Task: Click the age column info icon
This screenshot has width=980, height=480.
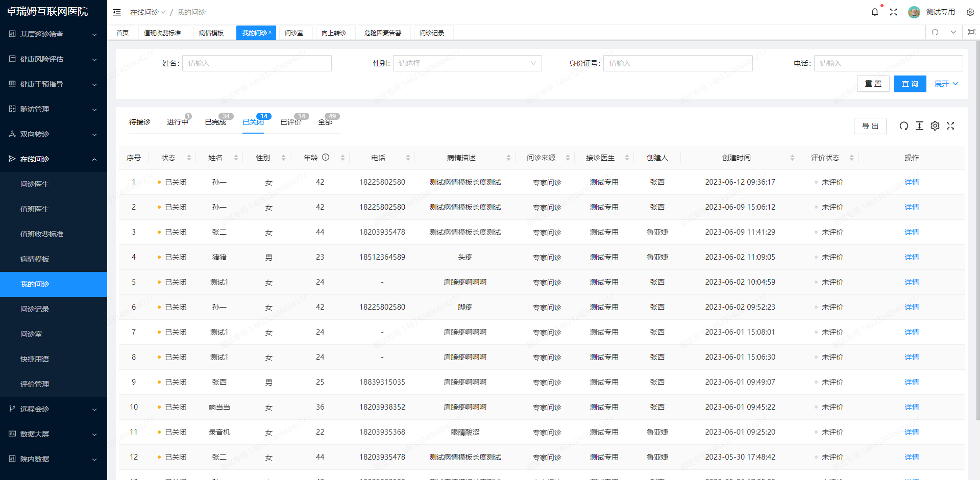Action: pos(326,157)
